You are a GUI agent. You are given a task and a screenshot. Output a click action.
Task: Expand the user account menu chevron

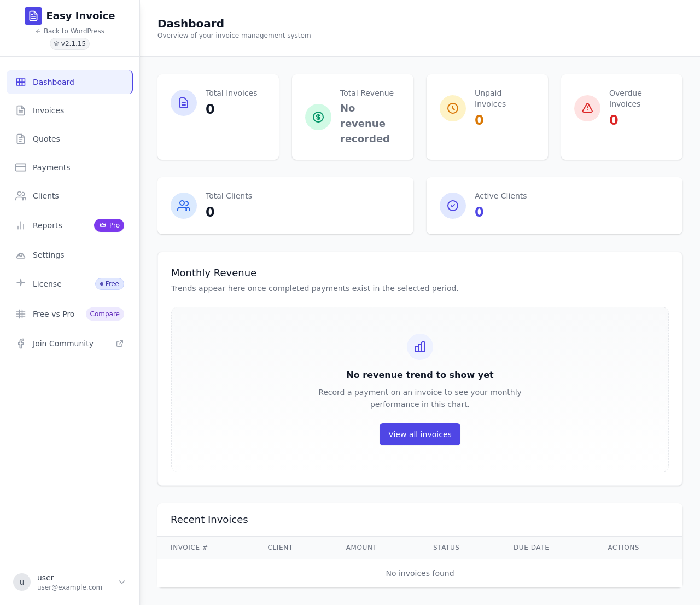coord(122,582)
